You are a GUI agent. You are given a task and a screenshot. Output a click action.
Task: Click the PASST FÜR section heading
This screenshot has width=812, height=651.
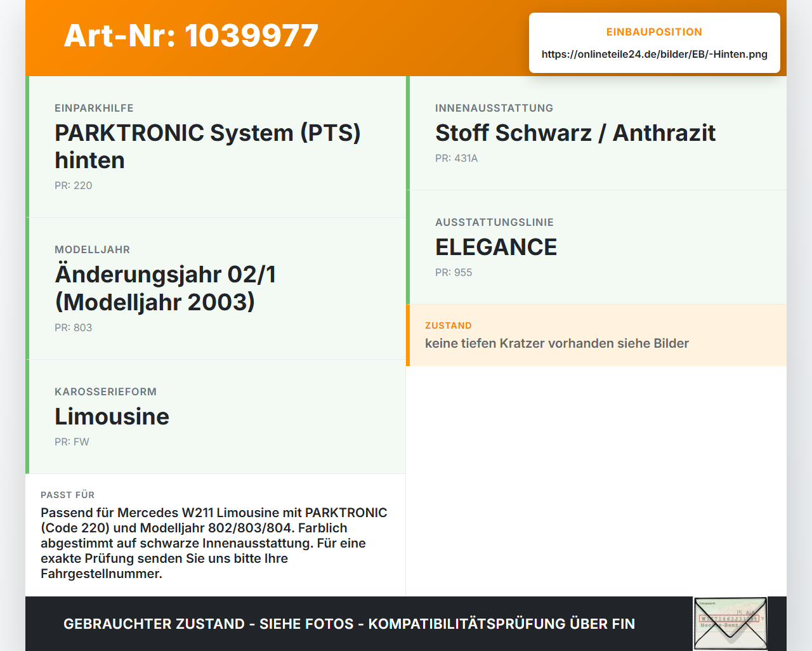pos(67,495)
